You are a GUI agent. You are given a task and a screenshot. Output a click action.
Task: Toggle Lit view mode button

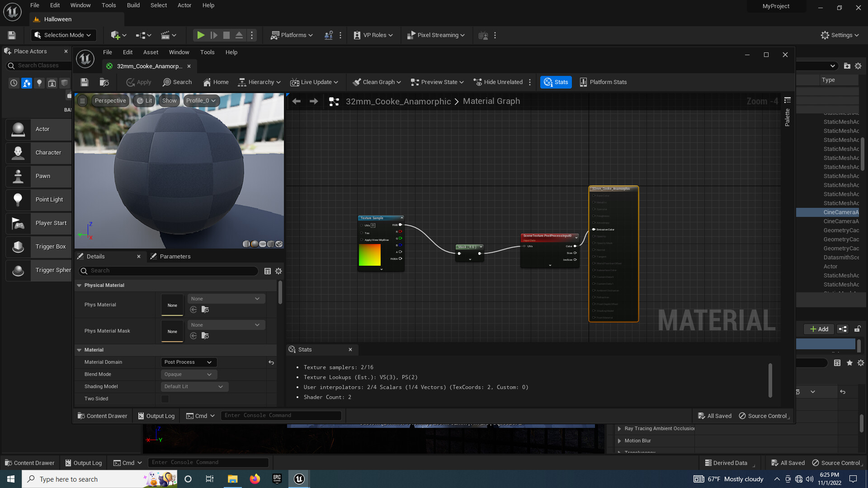tap(144, 101)
